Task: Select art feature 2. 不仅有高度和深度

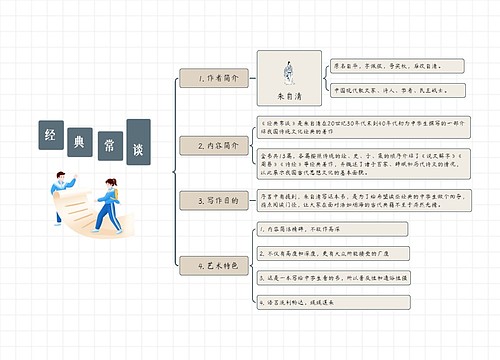Action: tap(333, 254)
